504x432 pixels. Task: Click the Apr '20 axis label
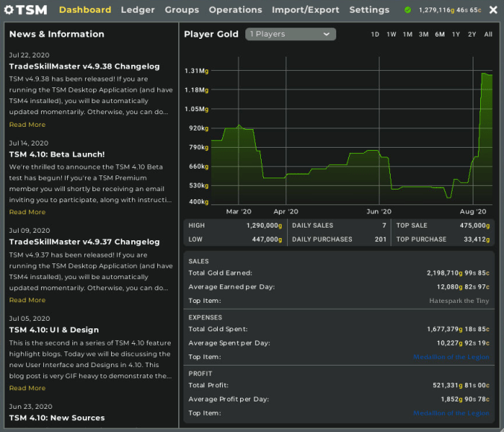(286, 212)
